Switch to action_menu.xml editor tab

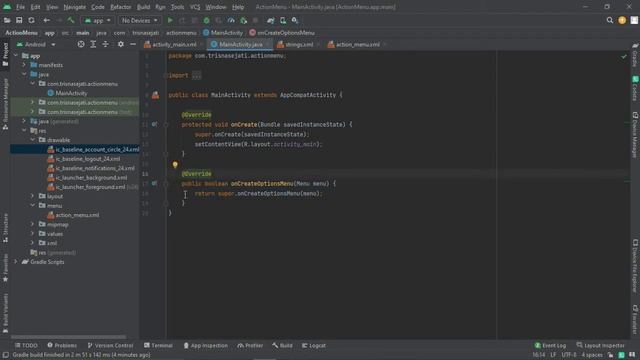point(357,44)
